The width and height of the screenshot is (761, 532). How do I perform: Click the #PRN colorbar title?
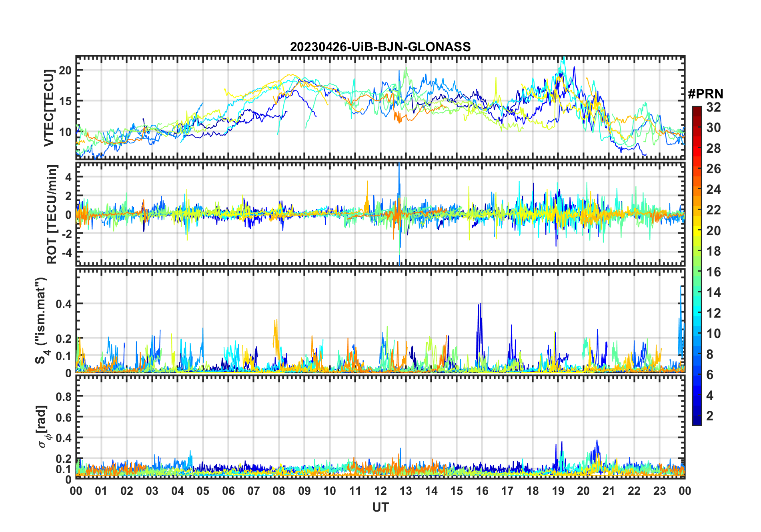click(x=705, y=94)
